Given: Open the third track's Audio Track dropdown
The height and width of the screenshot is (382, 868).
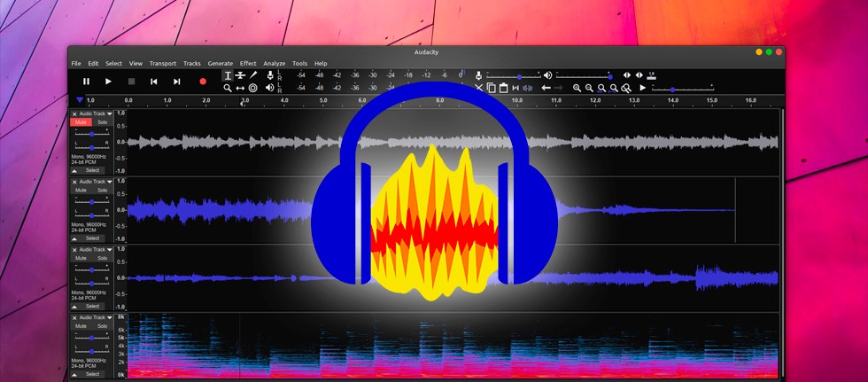Looking at the screenshot, I should [x=96, y=250].
